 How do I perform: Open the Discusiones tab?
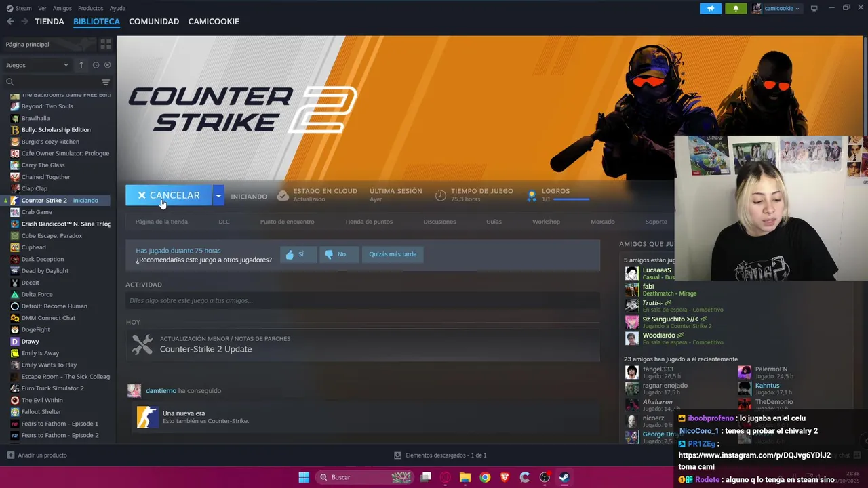(439, 222)
